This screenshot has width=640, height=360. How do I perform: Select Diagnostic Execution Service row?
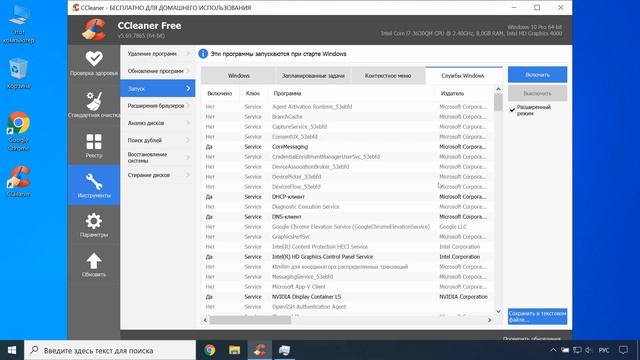click(x=347, y=207)
